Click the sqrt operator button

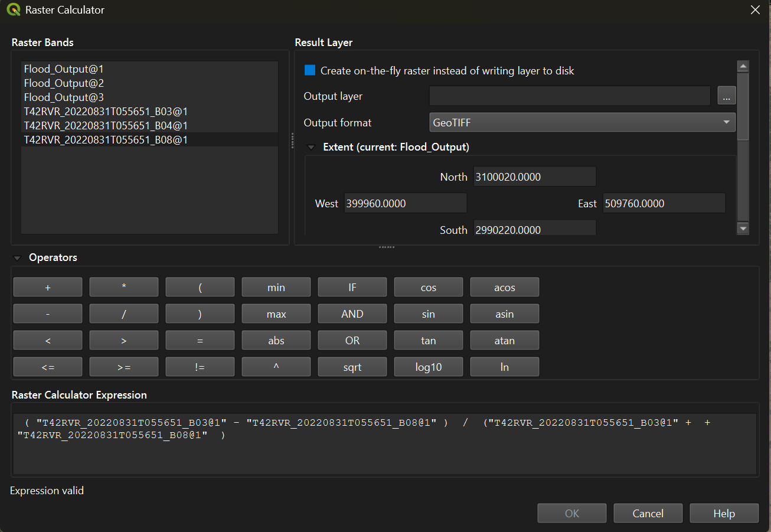352,367
